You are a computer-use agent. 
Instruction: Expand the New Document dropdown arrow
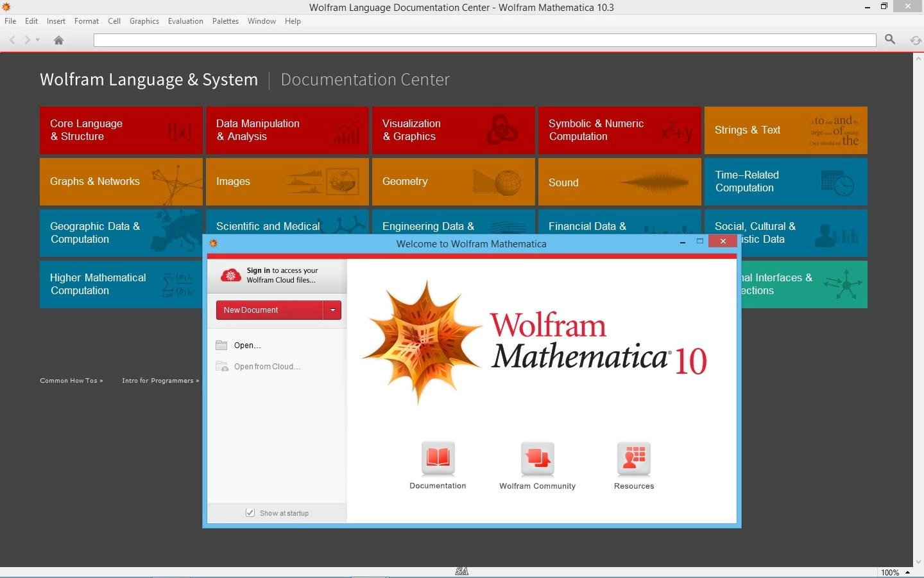point(332,310)
